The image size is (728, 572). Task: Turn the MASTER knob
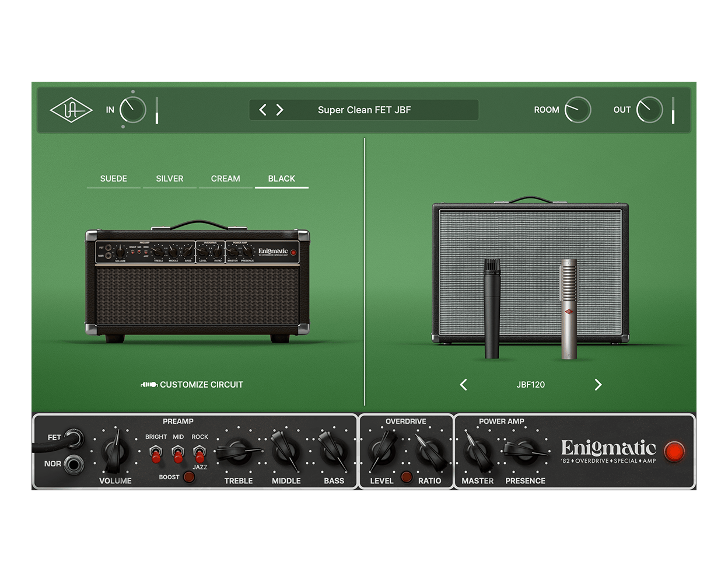tap(477, 452)
